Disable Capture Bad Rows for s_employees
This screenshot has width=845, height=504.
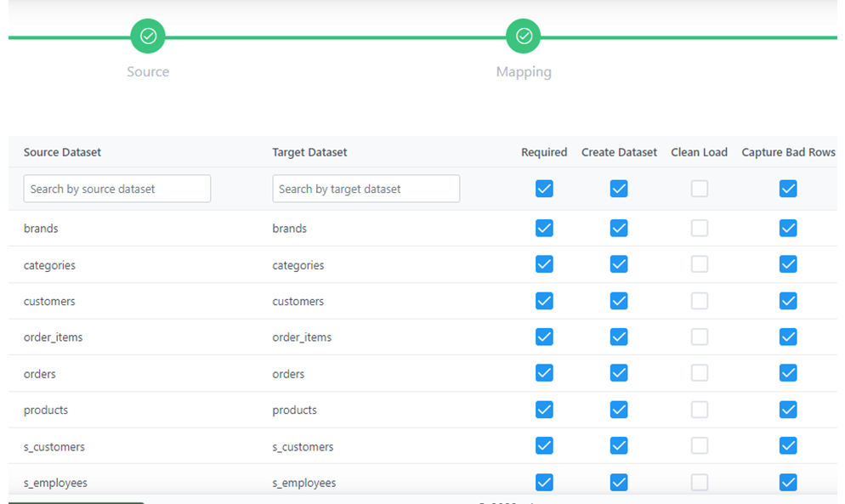788,482
